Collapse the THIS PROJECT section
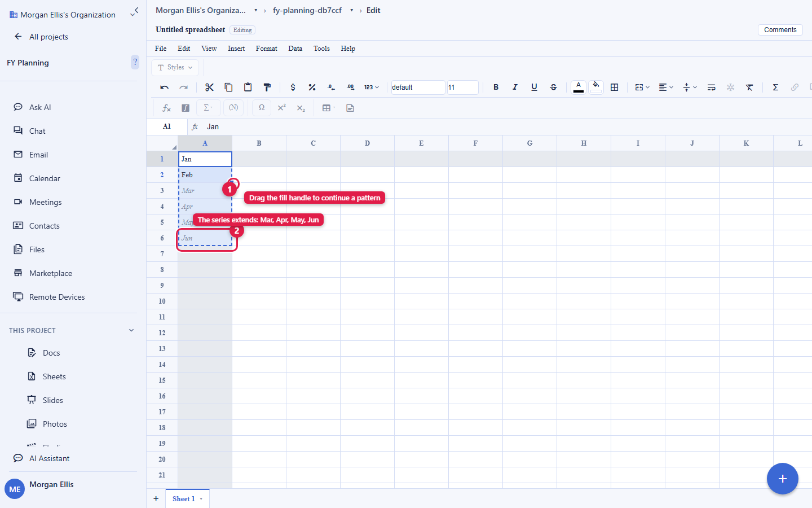The image size is (812, 508). (131, 331)
